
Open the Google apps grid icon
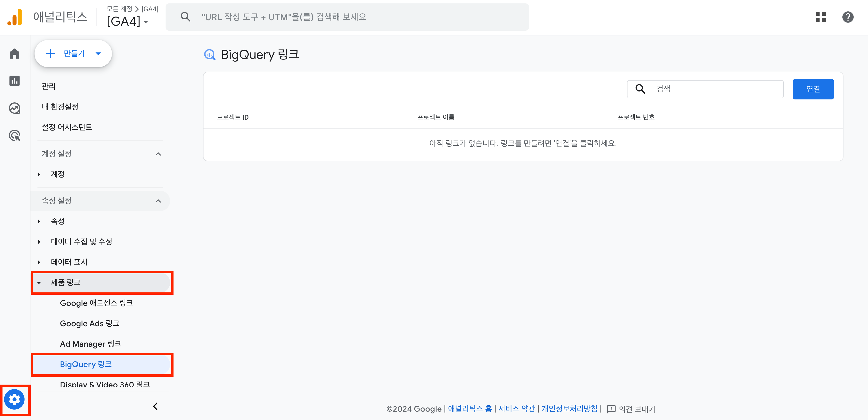[x=821, y=17]
